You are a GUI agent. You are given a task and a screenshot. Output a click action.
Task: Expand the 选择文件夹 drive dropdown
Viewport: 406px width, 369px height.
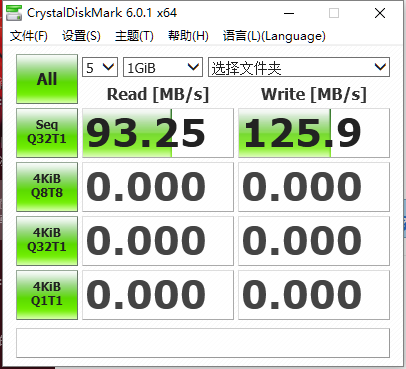pos(299,67)
